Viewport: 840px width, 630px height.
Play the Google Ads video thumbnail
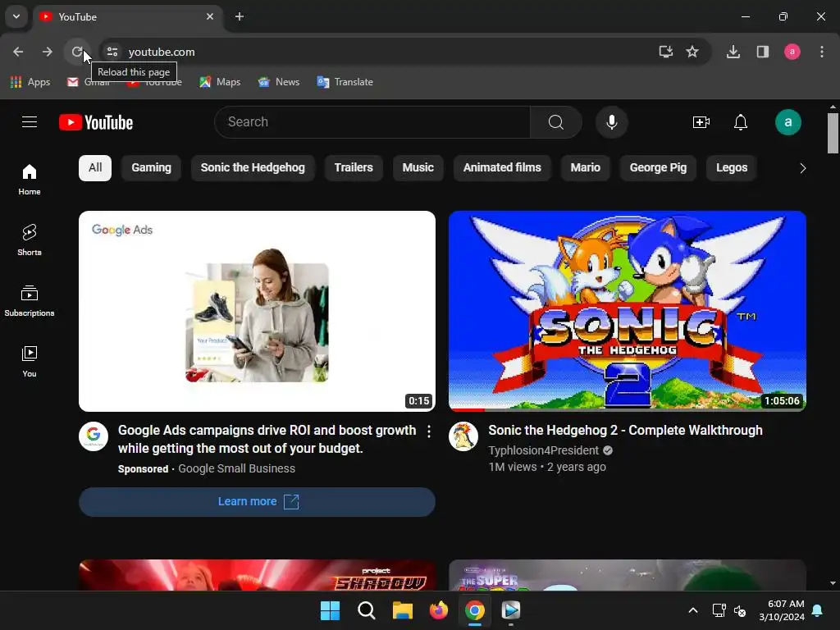257,311
